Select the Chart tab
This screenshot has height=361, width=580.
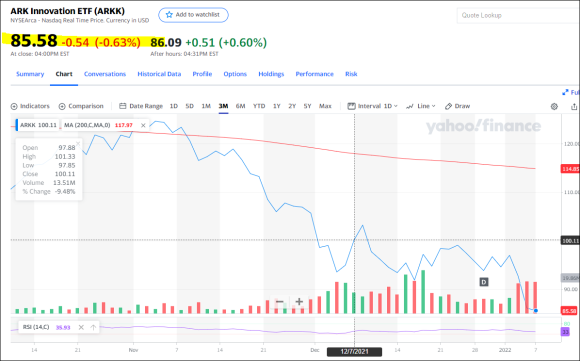[64, 74]
